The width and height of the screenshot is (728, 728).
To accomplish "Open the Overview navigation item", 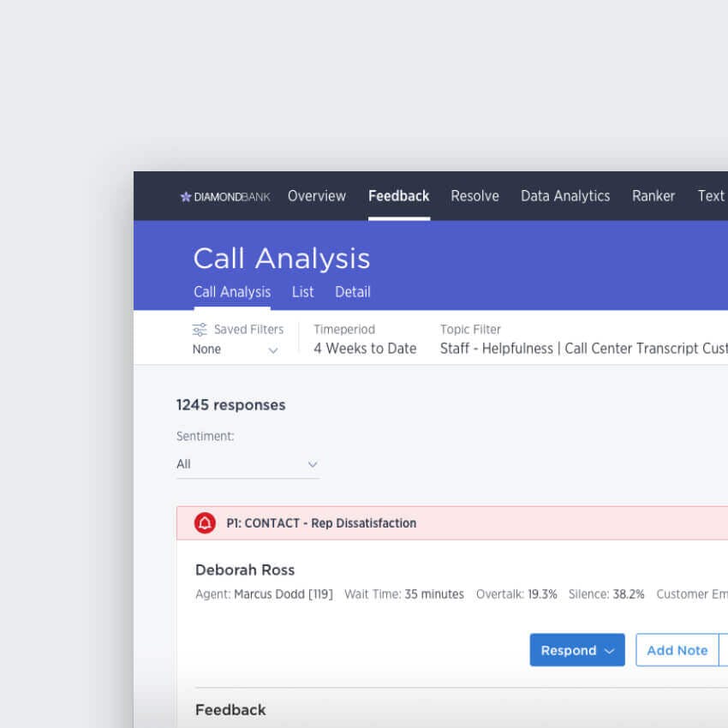I will tap(317, 196).
